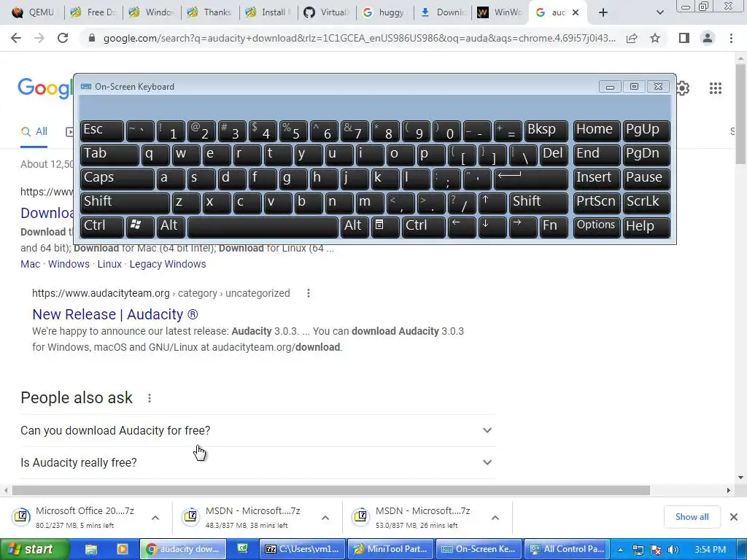747x560 pixels.
Task: Open Options on the On-Screen Keyboard
Action: pos(597,227)
